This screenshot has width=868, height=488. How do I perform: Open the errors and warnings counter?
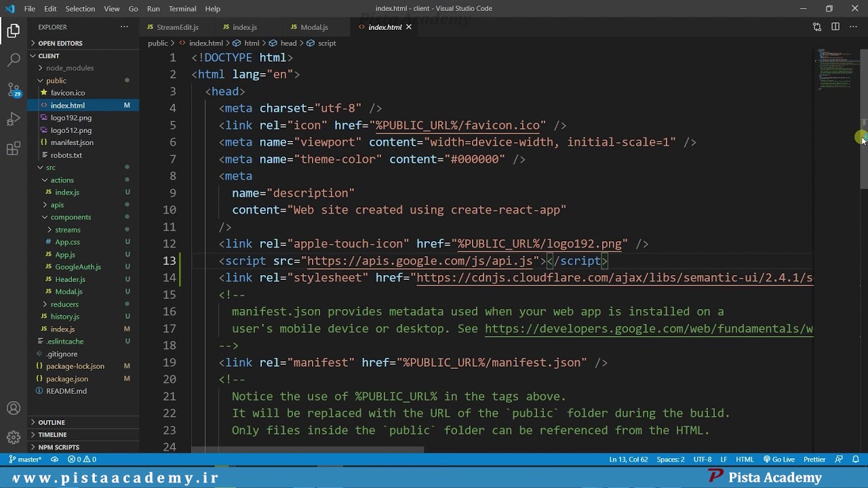coord(82,460)
